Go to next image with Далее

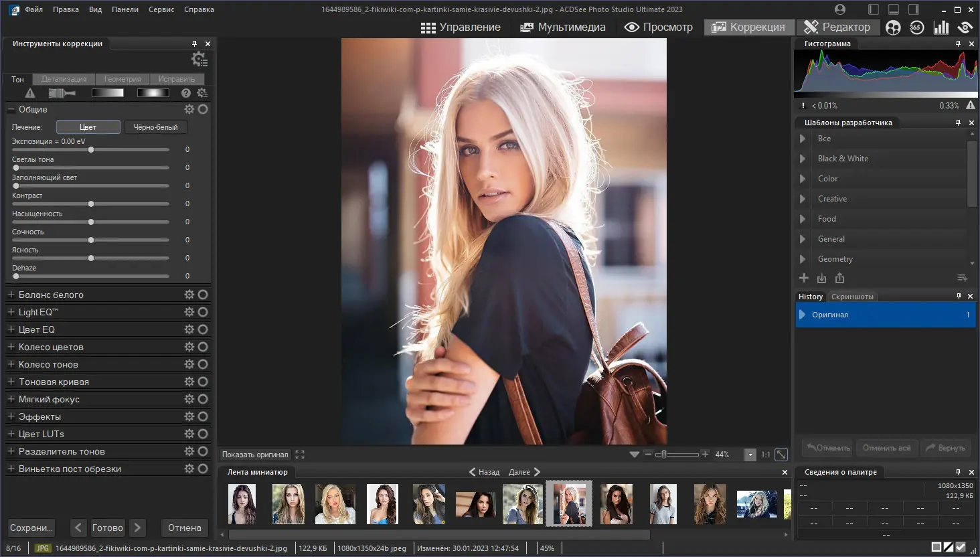click(524, 472)
